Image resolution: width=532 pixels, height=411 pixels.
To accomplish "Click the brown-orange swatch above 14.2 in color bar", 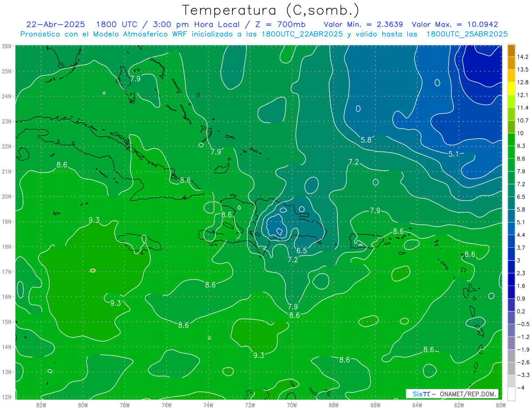I will click(511, 51).
